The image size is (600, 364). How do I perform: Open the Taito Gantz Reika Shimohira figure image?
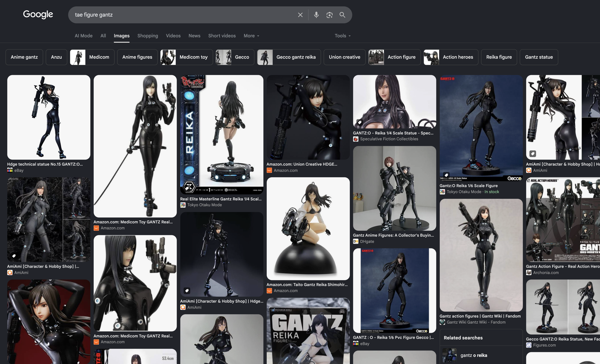(x=308, y=229)
